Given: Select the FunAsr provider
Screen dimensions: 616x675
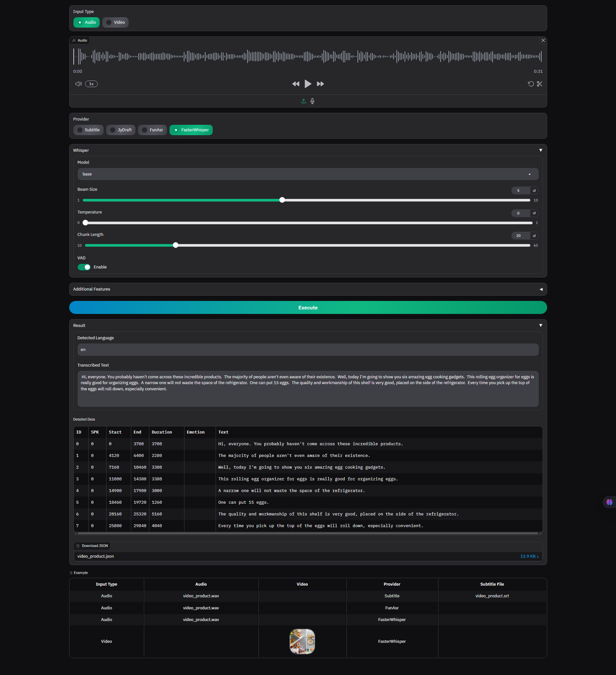Looking at the screenshot, I should pyautogui.click(x=152, y=130).
